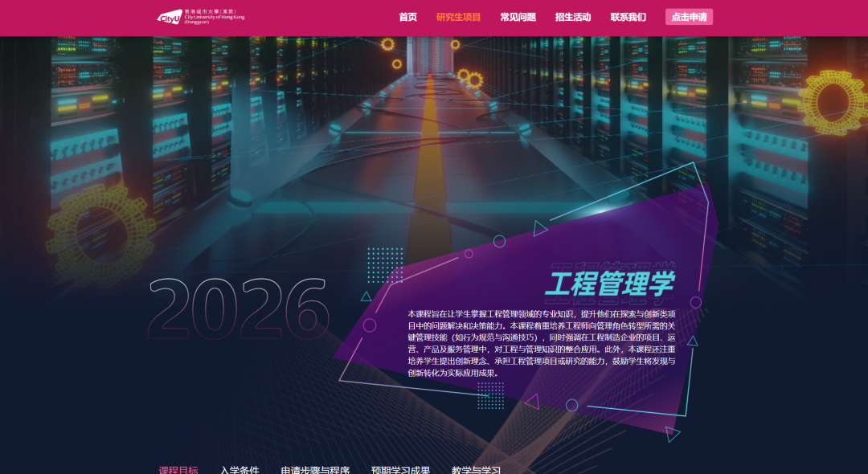Screen dimensions: 868x474
Task: View the 预期学习成果 tab
Action: pos(401,471)
